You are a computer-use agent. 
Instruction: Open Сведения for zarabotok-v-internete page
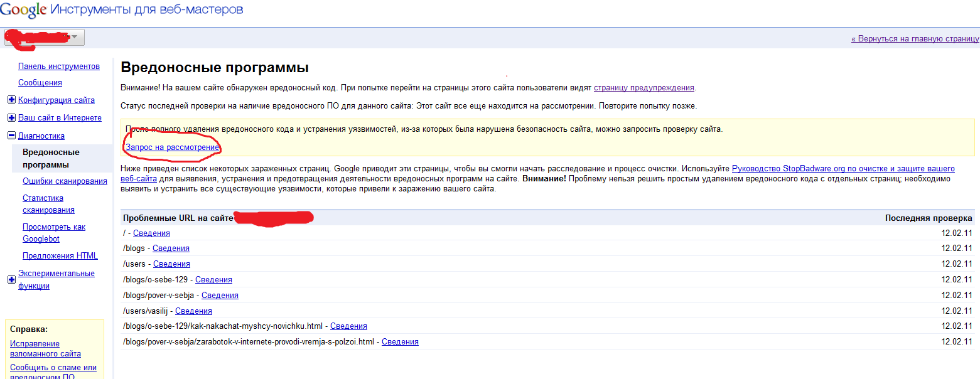[400, 342]
